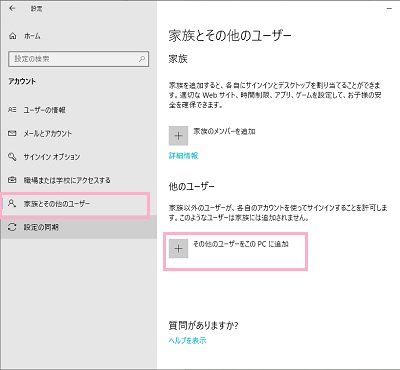Click the アカウント heading in the sidebar

tap(22, 81)
